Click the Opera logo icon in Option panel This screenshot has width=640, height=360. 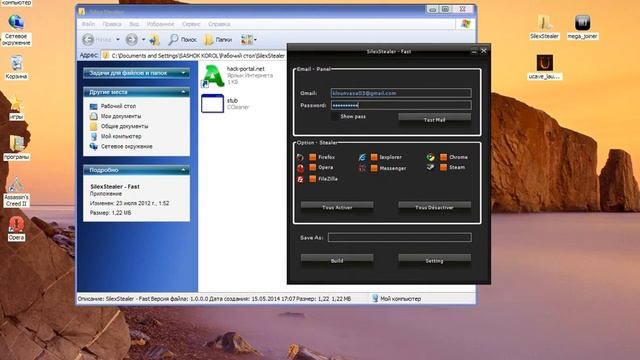300,168
